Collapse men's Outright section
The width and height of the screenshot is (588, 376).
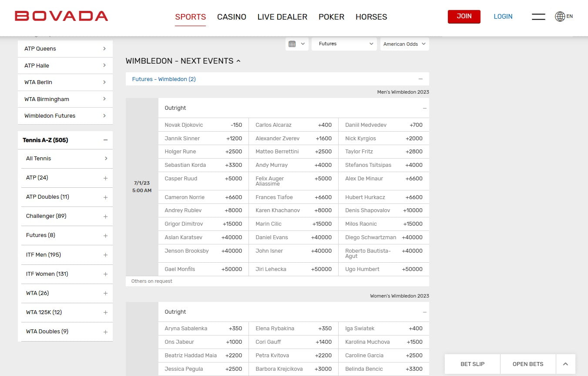[x=425, y=108]
